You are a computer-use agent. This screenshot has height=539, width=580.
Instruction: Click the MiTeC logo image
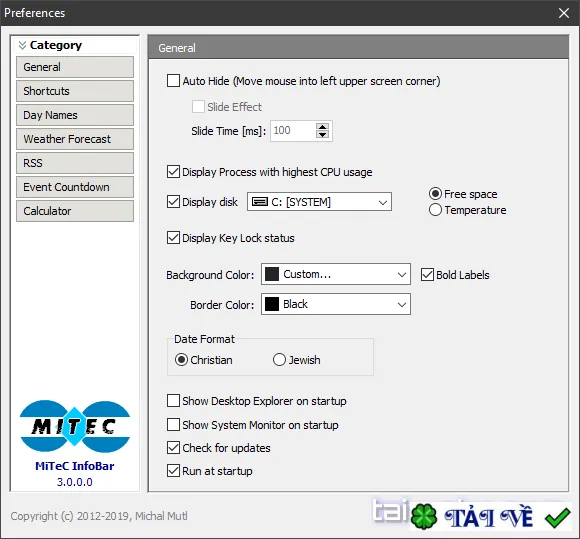click(x=75, y=426)
